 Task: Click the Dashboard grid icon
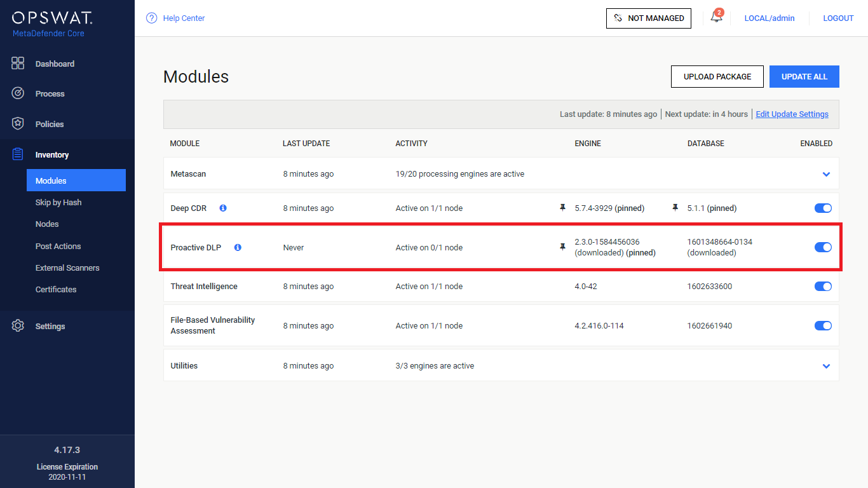(x=18, y=64)
